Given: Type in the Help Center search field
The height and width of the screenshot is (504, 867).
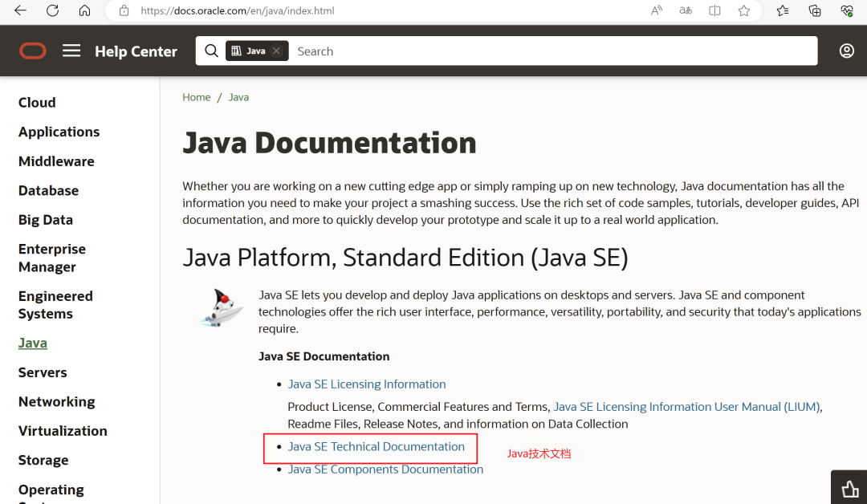Looking at the screenshot, I should [x=546, y=51].
